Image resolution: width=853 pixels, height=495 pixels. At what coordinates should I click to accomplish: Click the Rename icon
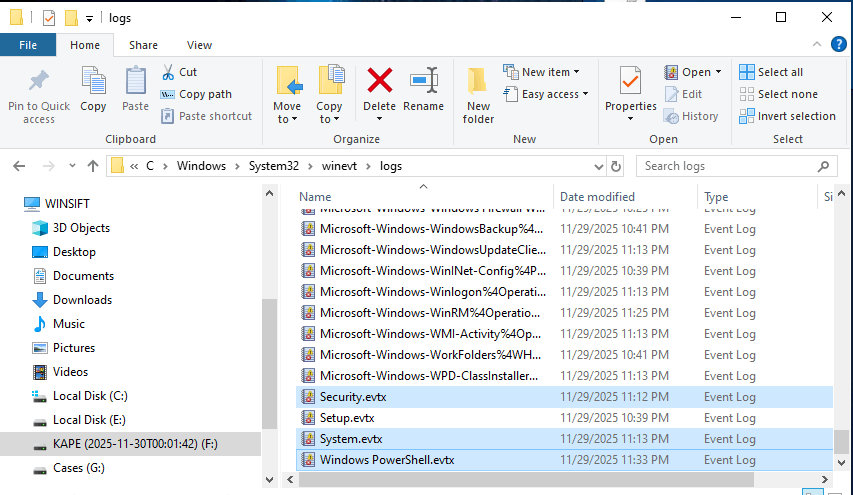(x=424, y=80)
